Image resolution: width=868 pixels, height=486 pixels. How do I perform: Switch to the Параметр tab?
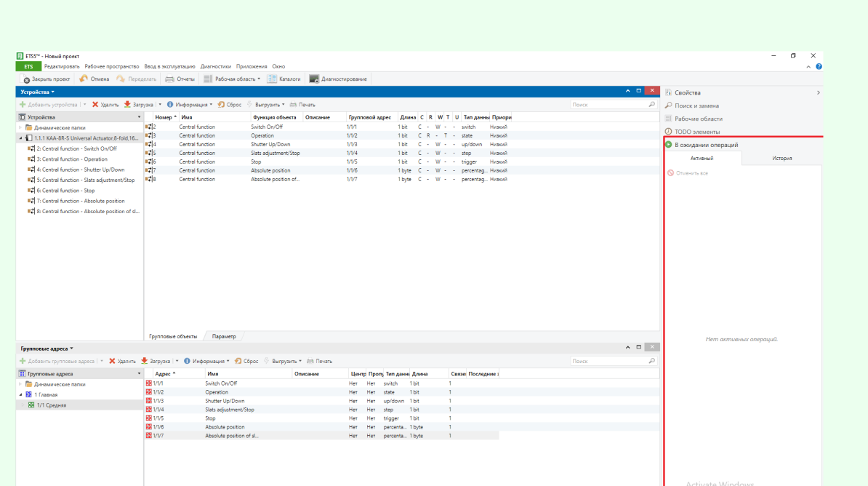click(224, 336)
